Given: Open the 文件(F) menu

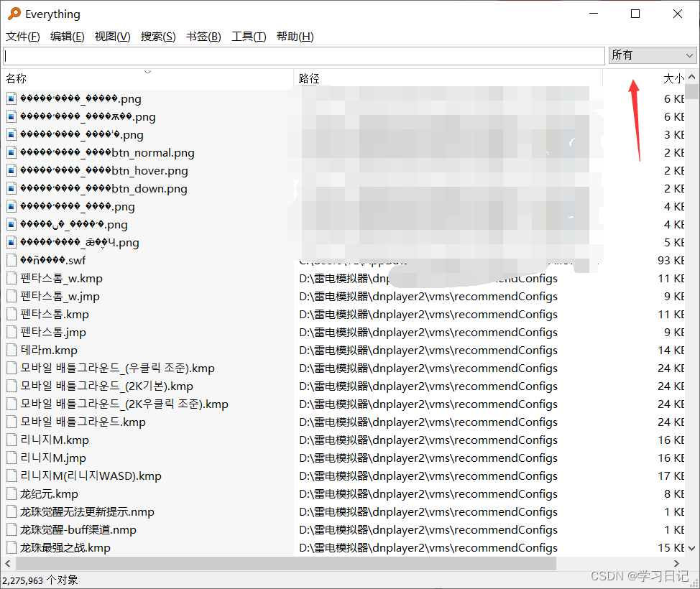Looking at the screenshot, I should click(x=23, y=37).
